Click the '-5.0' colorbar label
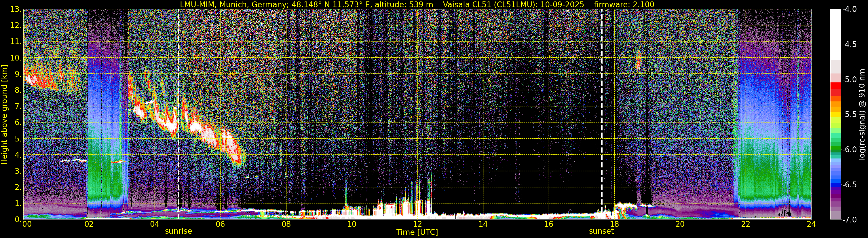Screen dimensions: 868x238 click(850, 80)
